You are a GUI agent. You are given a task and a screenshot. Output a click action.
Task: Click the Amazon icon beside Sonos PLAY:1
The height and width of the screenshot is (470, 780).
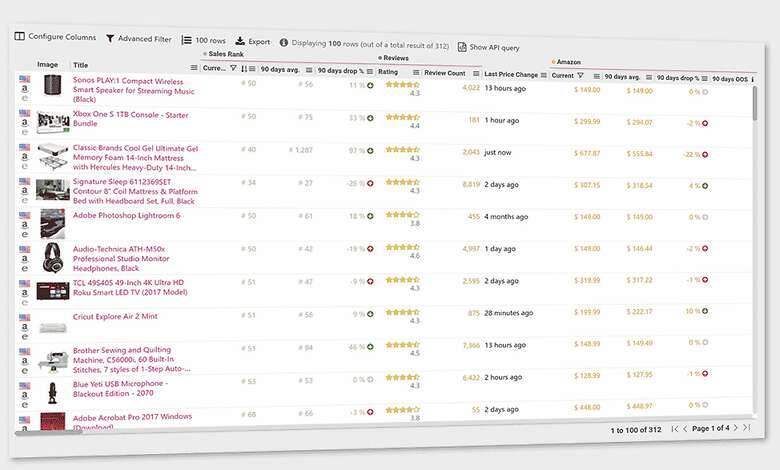pos(24,88)
